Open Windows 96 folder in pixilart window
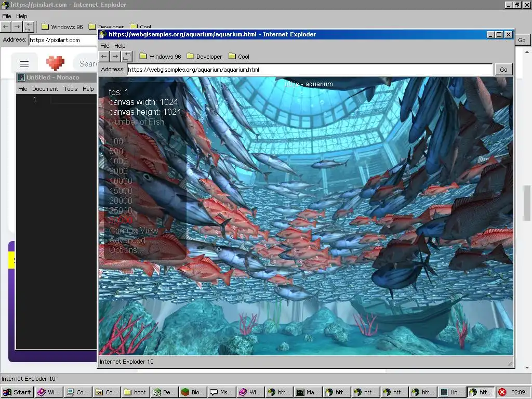This screenshot has width=532, height=399. [x=62, y=26]
